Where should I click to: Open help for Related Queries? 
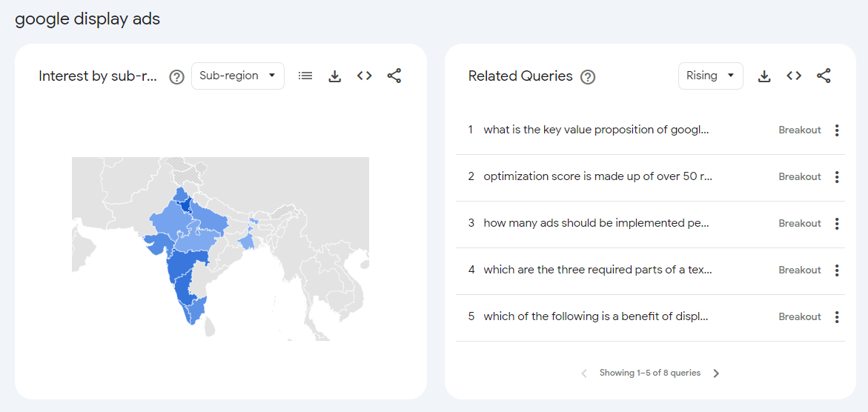[588, 76]
